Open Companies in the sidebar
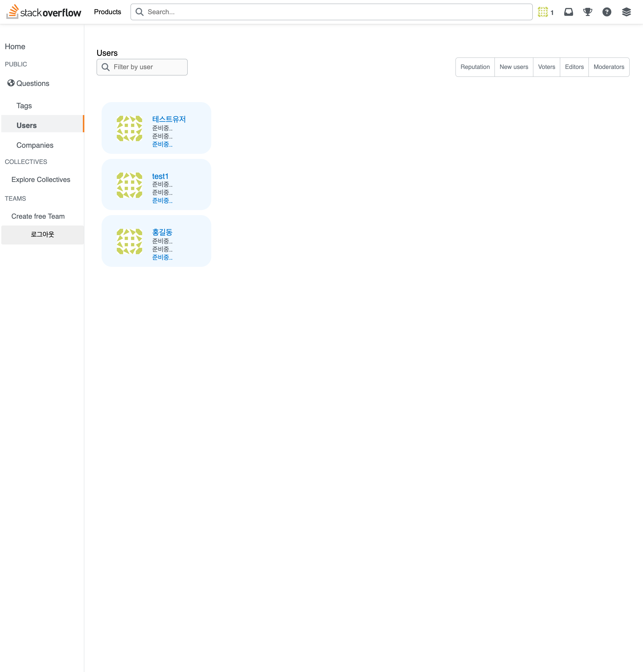Viewport: 643px width, 672px height. point(35,145)
